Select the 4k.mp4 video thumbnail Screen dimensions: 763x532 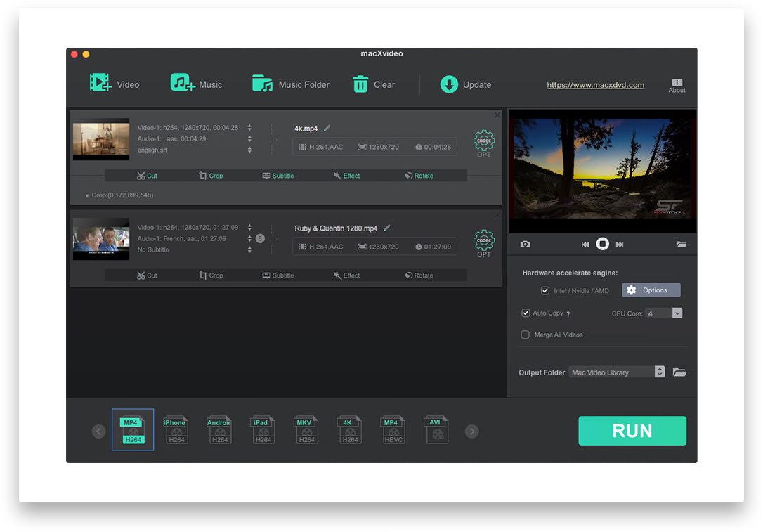click(101, 139)
